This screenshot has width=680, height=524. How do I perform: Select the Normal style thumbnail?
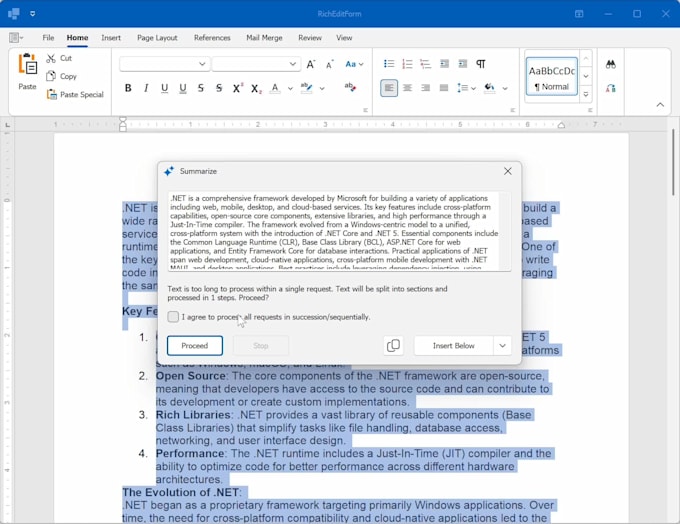coord(552,76)
